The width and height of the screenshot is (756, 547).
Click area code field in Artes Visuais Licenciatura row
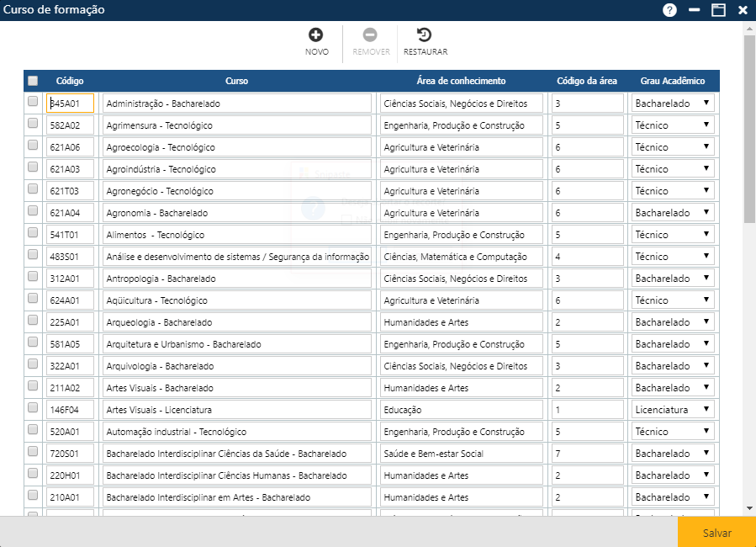[x=587, y=410]
